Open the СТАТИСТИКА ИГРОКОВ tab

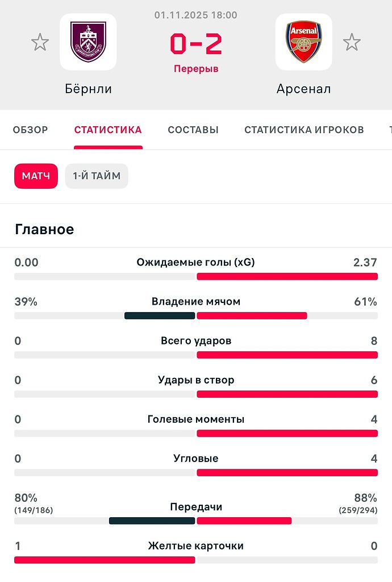click(304, 130)
